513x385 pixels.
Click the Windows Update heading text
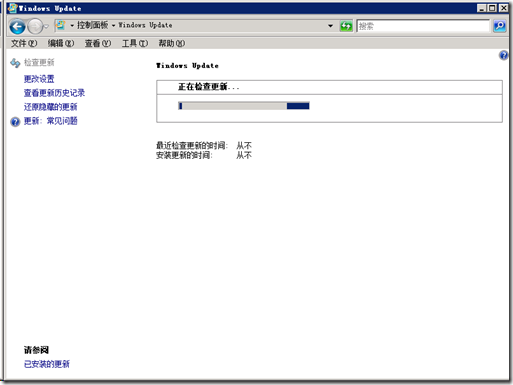187,66
